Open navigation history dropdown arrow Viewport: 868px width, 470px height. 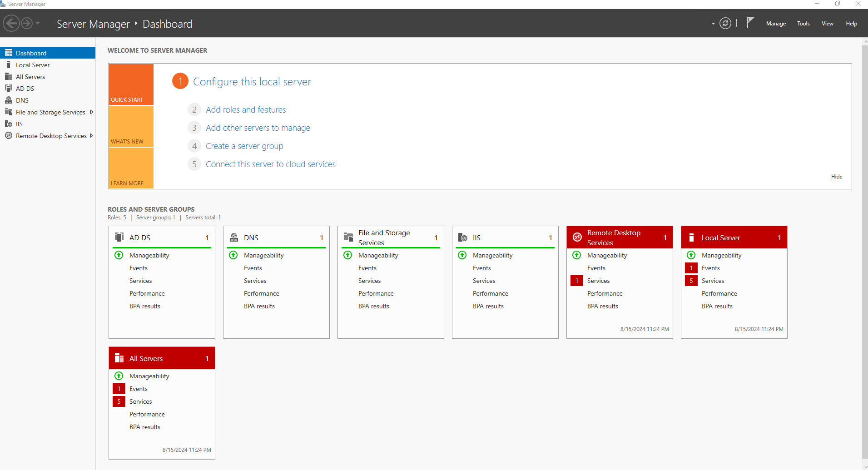pyautogui.click(x=38, y=23)
